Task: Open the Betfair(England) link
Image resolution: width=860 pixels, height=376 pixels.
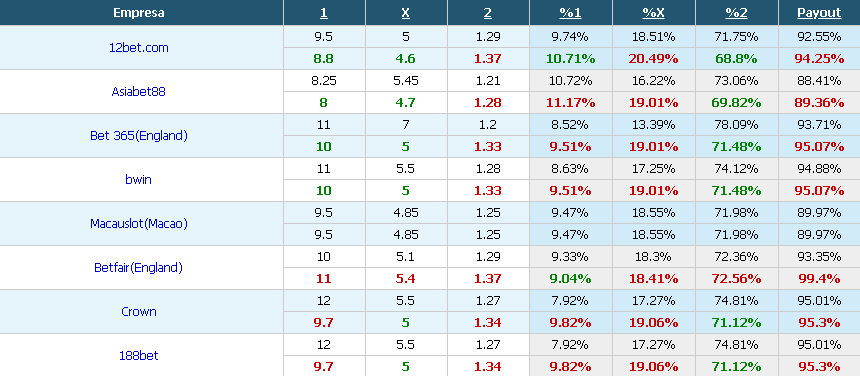Action: 138,267
